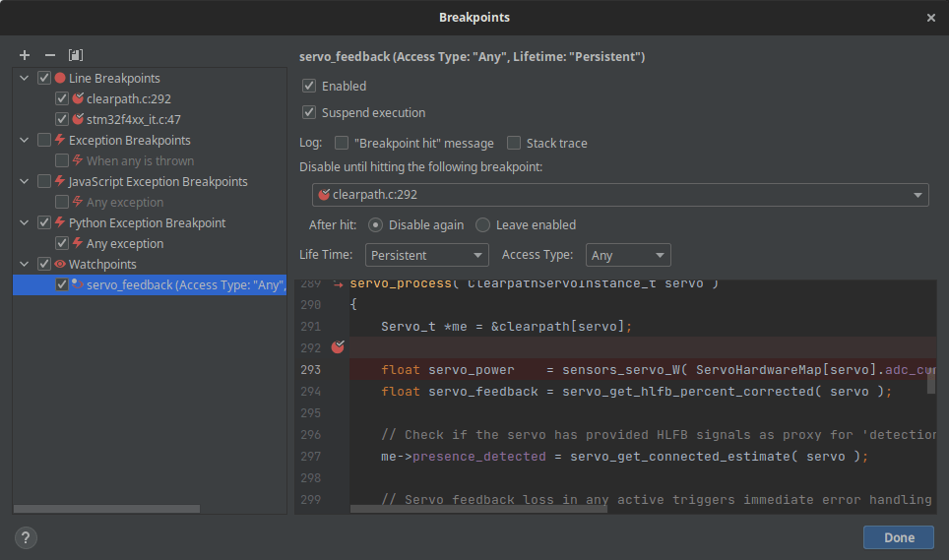Image resolution: width=949 pixels, height=560 pixels.
Task: Click the Watchpoints eye icon
Action: (x=60, y=265)
